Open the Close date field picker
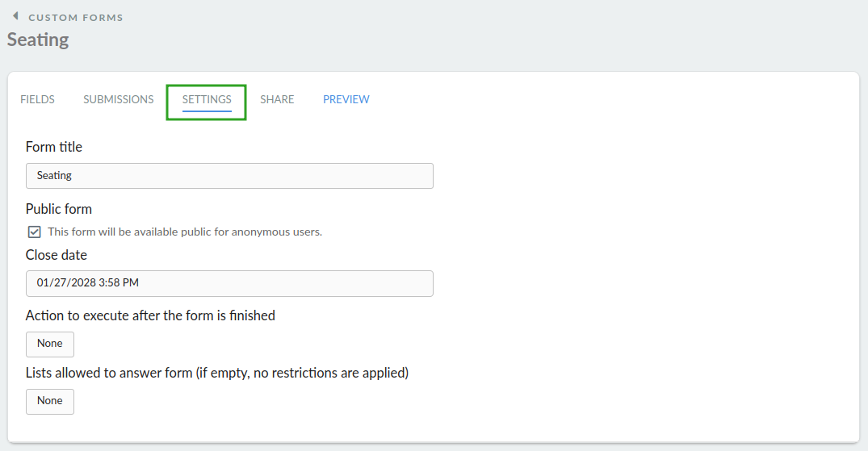Screen dimensions: 868x451 (x=229, y=283)
